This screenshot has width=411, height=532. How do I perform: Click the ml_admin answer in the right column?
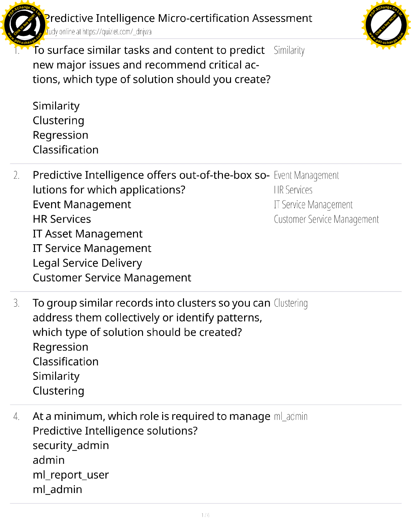click(291, 416)
